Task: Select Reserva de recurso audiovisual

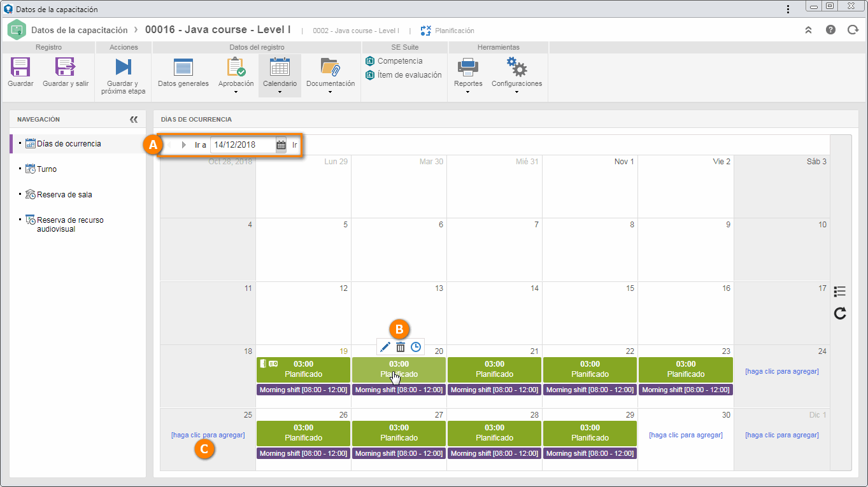Action: click(x=70, y=224)
